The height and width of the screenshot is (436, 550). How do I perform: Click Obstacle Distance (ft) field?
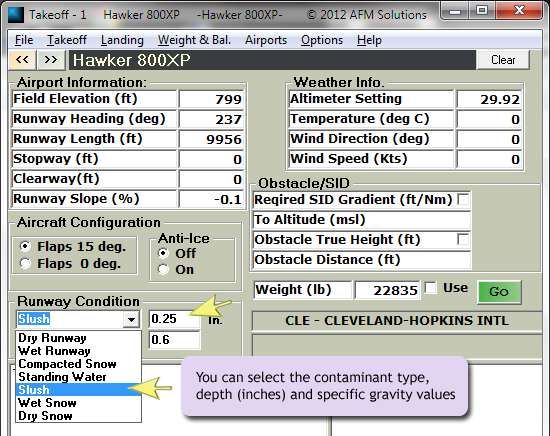coord(361,260)
